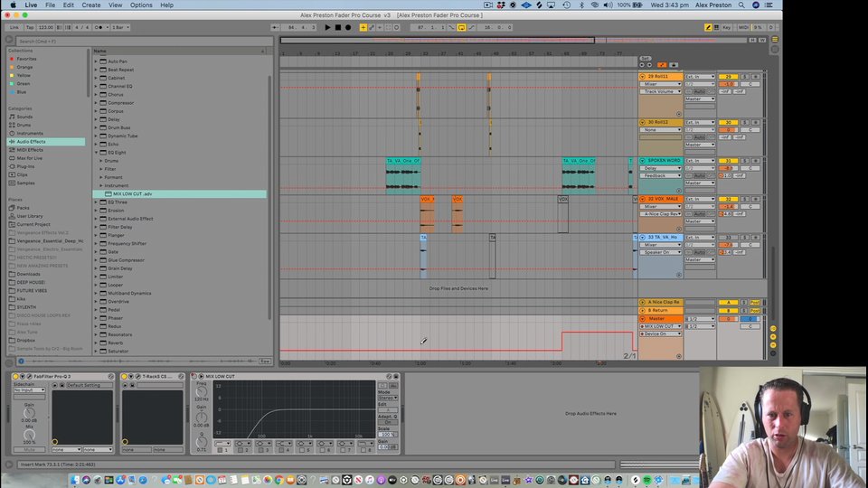The image size is (868, 488).
Task: Open Delay device chooser on SPOKEN WORD
Action: point(661,168)
